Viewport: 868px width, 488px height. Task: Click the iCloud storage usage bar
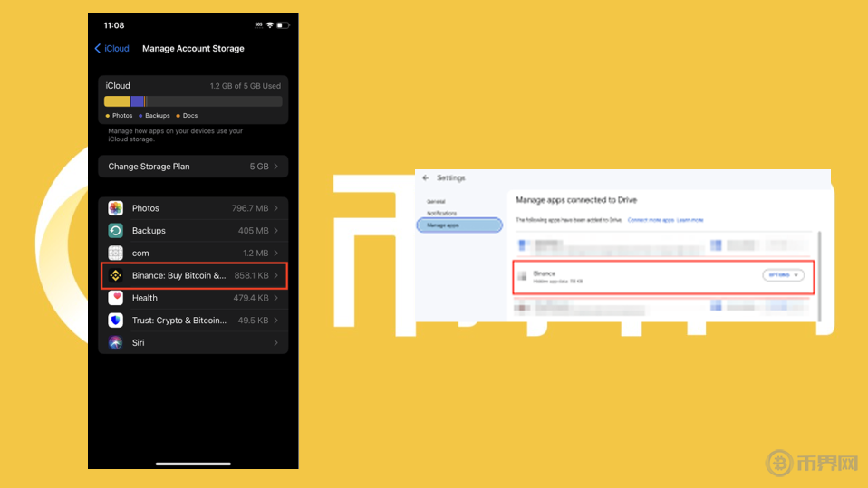coord(193,101)
